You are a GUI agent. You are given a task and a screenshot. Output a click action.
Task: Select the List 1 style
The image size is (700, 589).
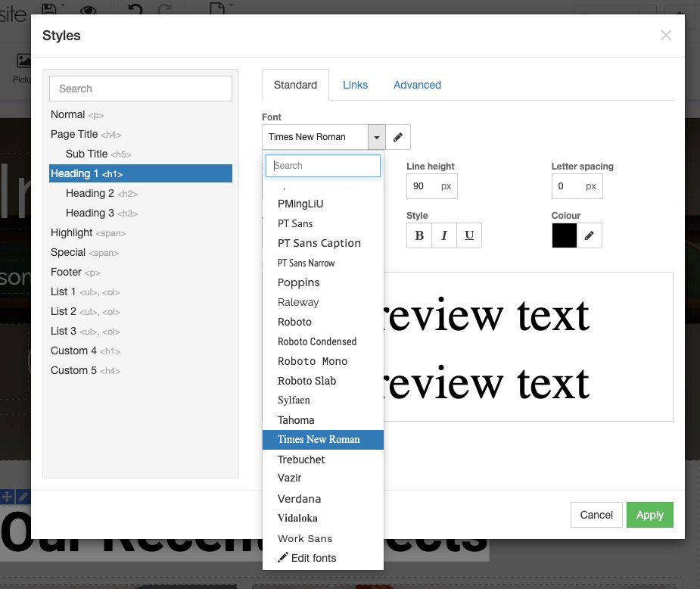coord(141,291)
